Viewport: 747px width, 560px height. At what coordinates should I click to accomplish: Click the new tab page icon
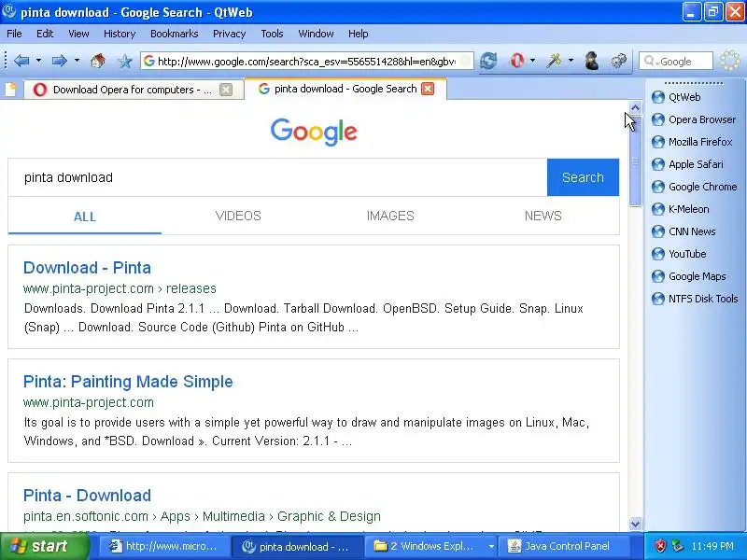(10, 90)
